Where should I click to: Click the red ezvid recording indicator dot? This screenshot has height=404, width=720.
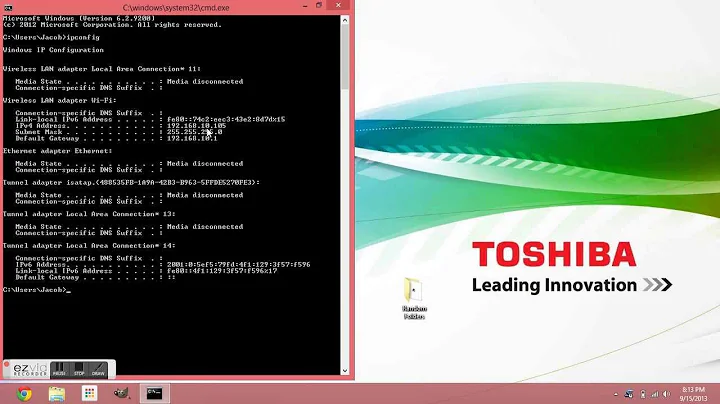pyautogui.click(x=6, y=365)
